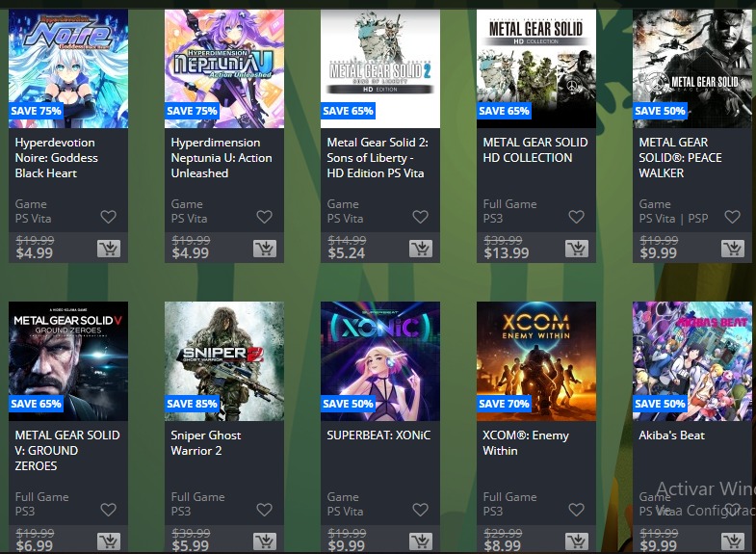Add METAL GEAR SOLID V: GROUND ZEROES to cart
The width and height of the screenshot is (756, 554).
pyautogui.click(x=109, y=541)
